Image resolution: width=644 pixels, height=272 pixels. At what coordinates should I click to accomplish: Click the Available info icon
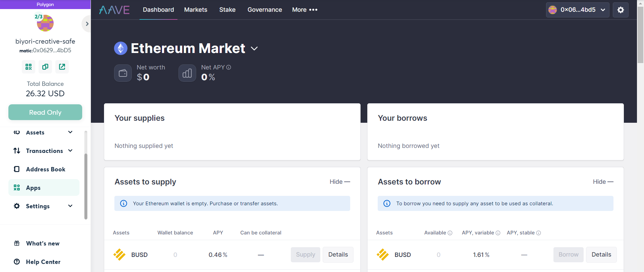(450, 233)
